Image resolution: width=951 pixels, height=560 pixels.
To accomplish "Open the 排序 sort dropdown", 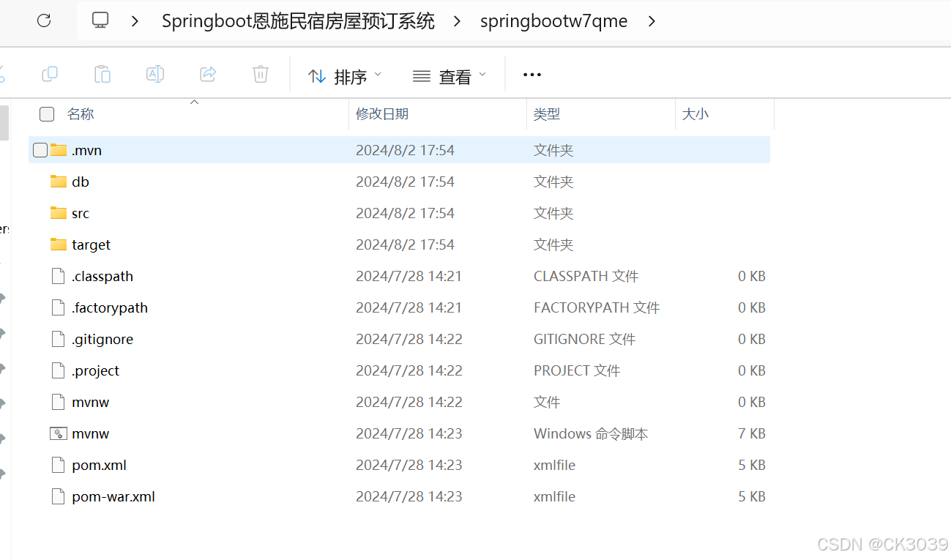I will pos(345,75).
